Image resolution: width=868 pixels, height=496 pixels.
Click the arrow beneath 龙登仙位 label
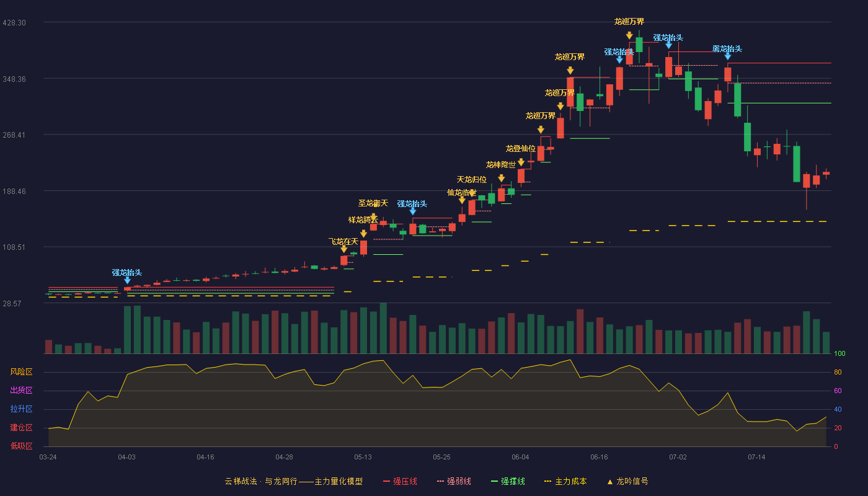[x=521, y=162]
